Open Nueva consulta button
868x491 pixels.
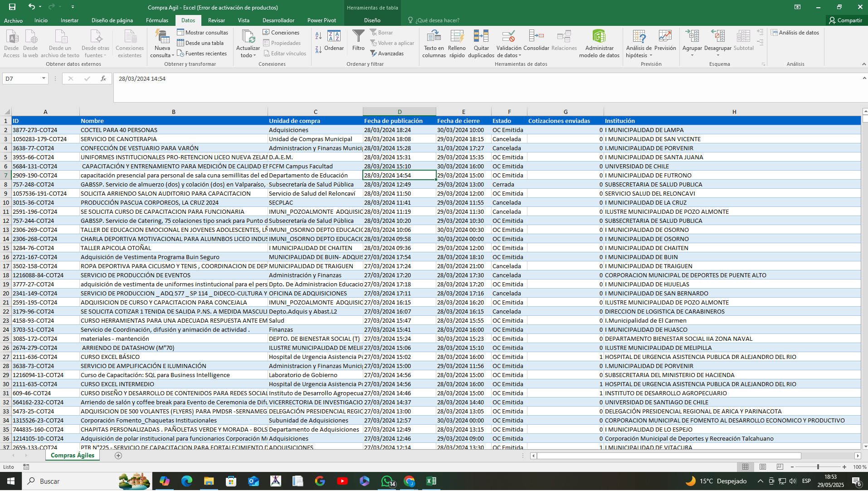click(162, 44)
